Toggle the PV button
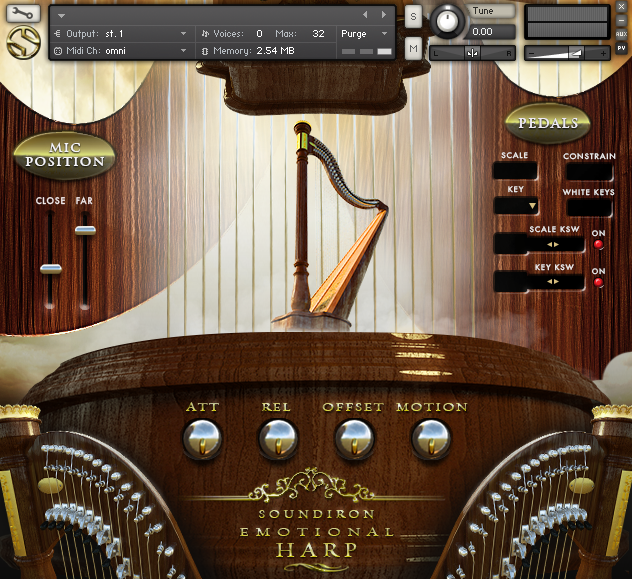 [x=622, y=48]
